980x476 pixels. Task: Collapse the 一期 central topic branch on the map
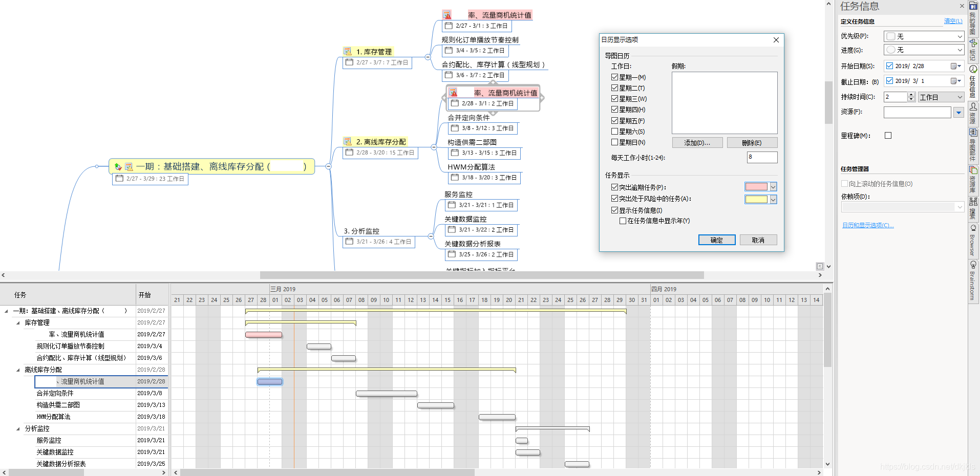point(328,166)
